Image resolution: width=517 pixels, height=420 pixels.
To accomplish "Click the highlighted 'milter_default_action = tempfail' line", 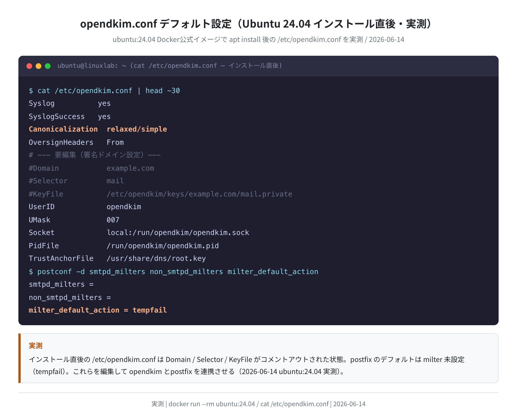I will point(98,310).
